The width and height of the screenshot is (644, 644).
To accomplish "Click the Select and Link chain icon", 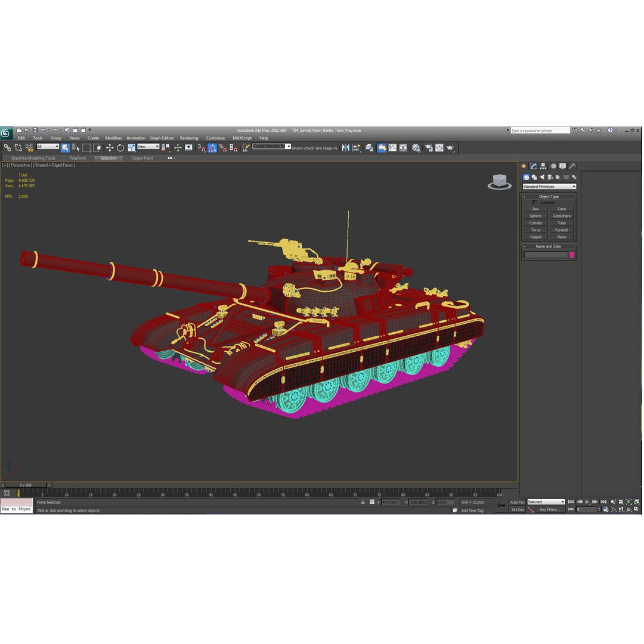I will 7,147.
